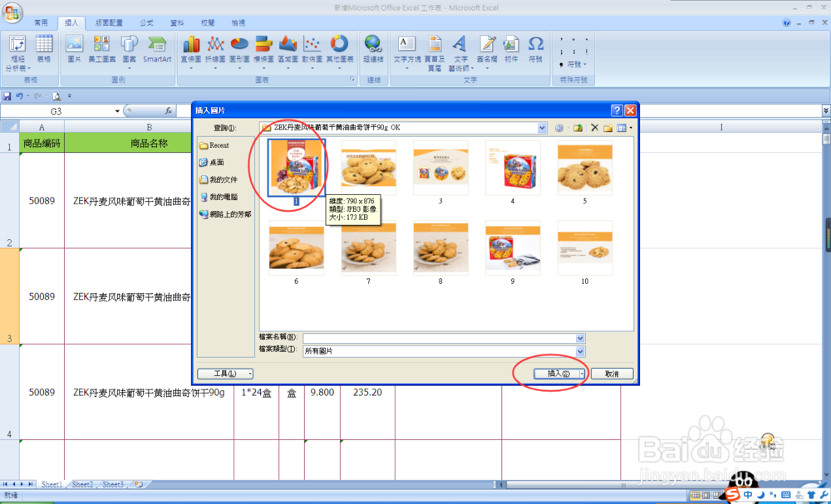Go to Desktop (桌面) in dialog sidebar
Screen dimensions: 831x504
click(211, 163)
